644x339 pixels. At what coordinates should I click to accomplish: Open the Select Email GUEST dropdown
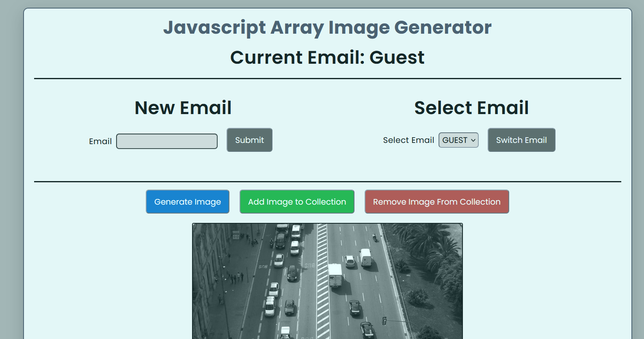point(458,140)
